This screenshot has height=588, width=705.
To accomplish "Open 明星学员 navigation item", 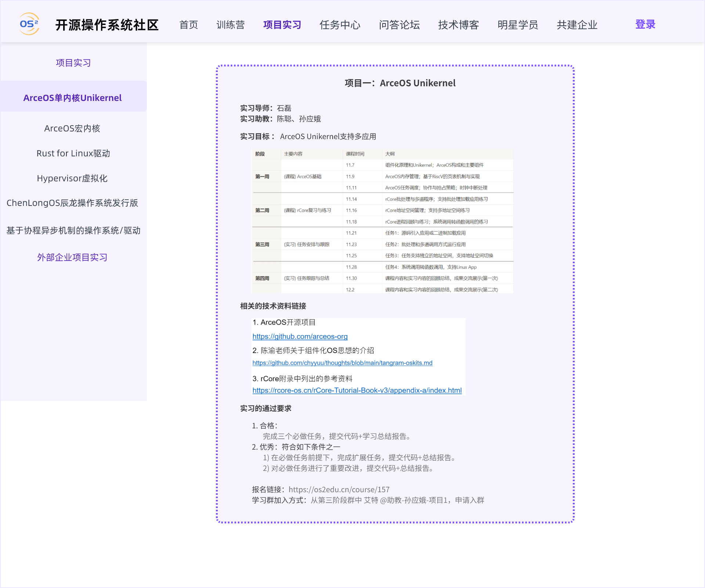I will [518, 25].
